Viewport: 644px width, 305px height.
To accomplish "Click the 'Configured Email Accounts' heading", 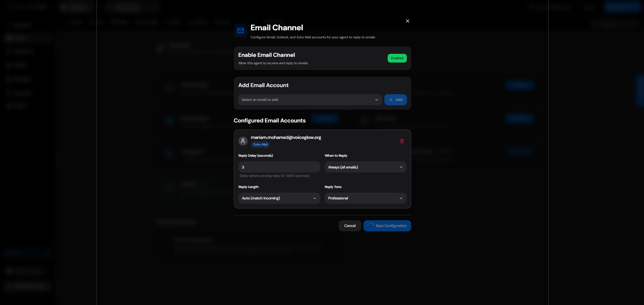I will (x=270, y=121).
